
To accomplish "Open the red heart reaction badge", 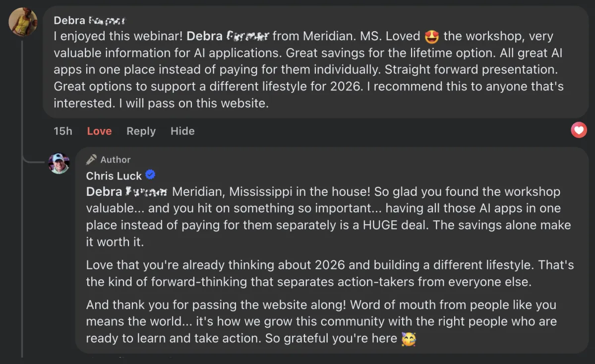I will click(579, 130).
